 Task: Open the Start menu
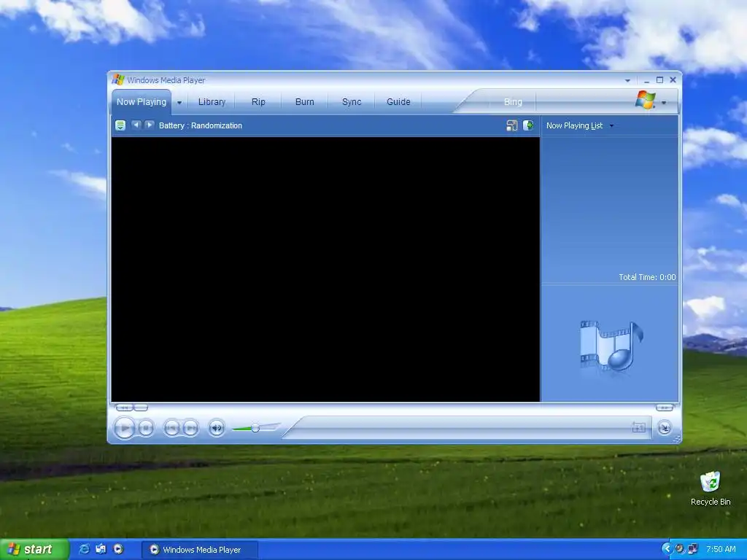(x=34, y=550)
